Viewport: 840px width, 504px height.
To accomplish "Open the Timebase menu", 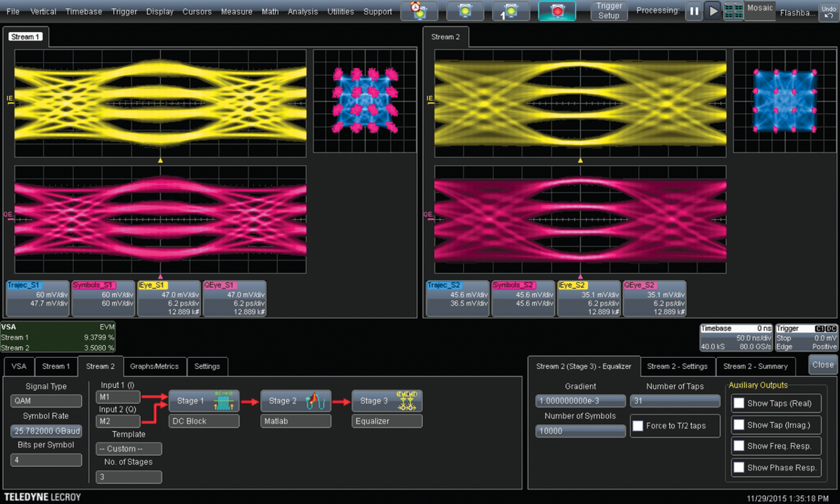I will [84, 11].
